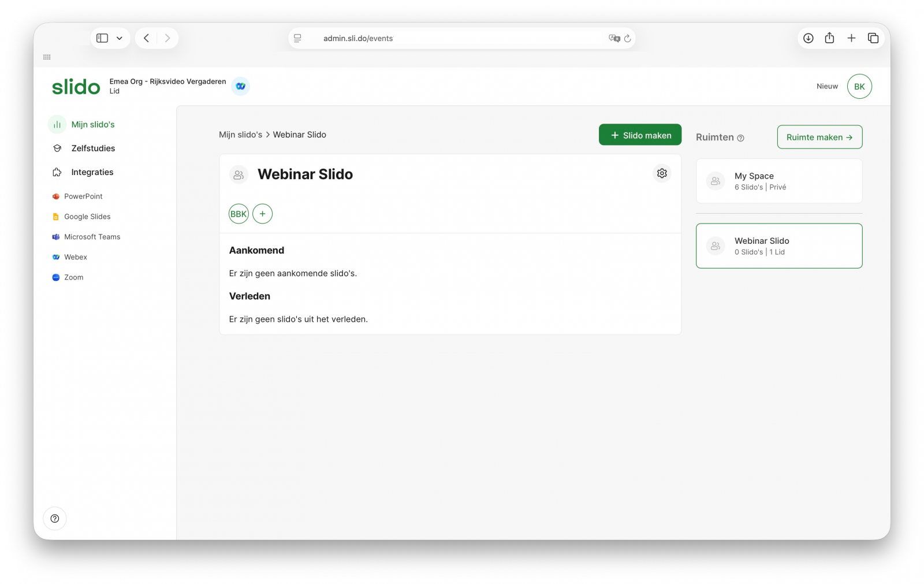Click the Safari downloads icon
The width and height of the screenshot is (924, 584).
click(x=808, y=38)
